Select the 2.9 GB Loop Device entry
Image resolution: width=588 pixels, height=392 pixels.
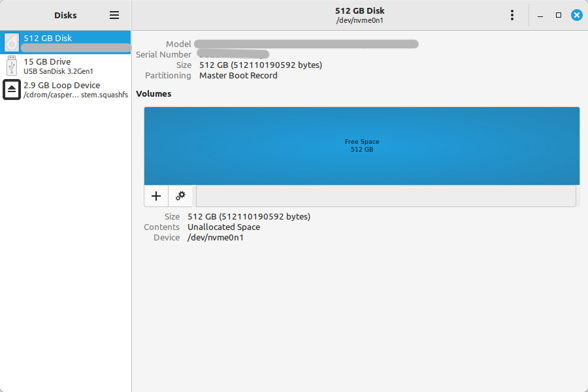(x=65, y=90)
